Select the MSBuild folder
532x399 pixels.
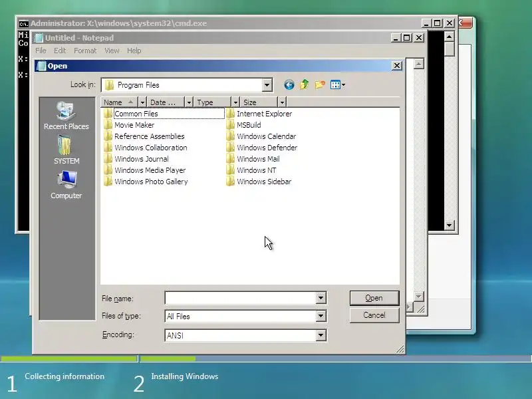[243, 125]
